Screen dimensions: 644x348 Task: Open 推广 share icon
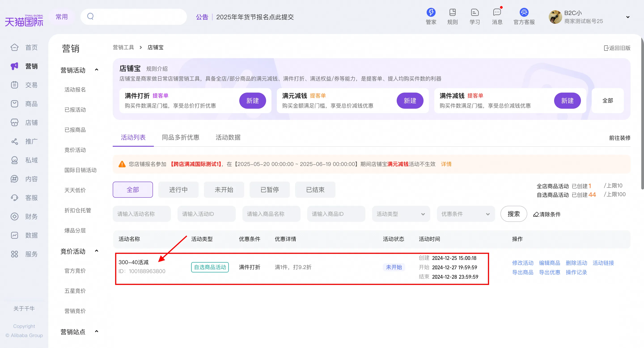[15, 141]
